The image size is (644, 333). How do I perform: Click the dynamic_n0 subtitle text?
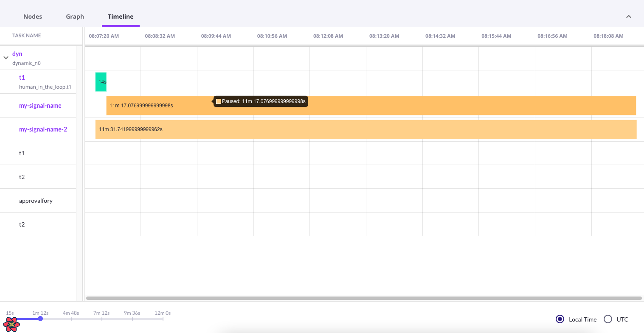click(x=26, y=63)
